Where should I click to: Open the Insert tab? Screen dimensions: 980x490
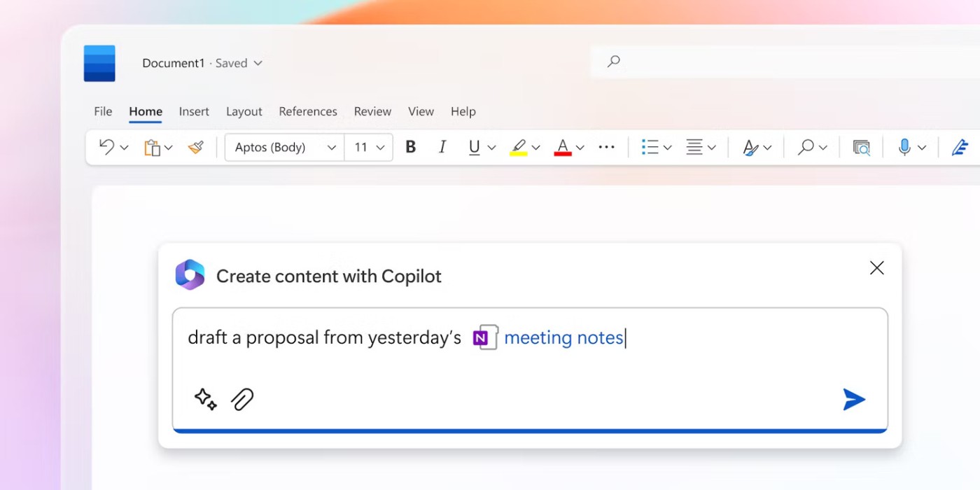(194, 111)
